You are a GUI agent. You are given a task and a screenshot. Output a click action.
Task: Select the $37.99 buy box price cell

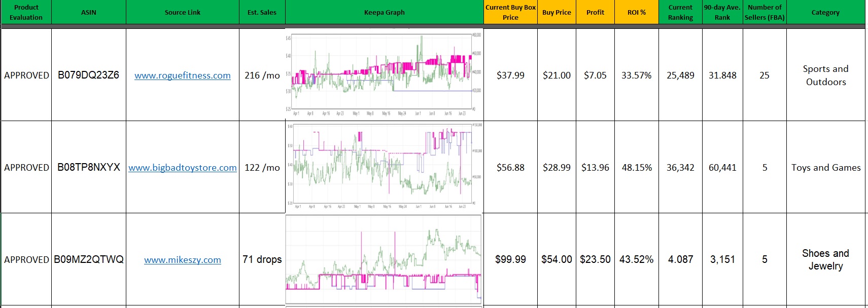point(510,75)
